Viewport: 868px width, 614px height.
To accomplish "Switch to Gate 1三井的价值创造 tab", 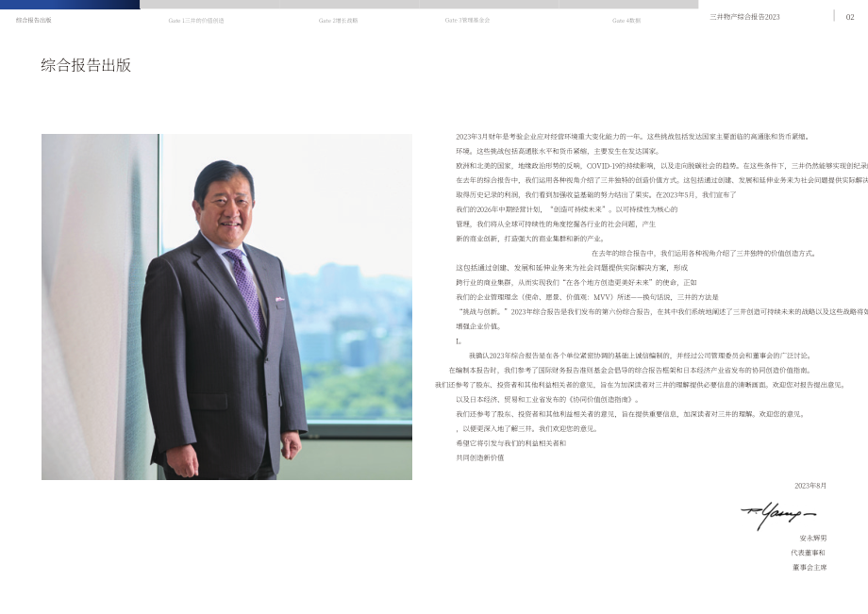I will pyautogui.click(x=196, y=21).
